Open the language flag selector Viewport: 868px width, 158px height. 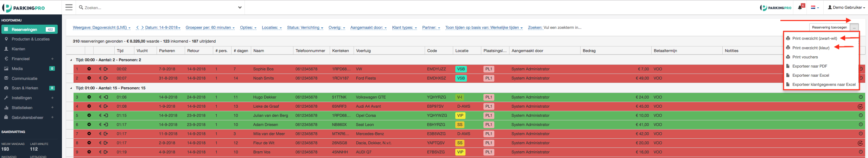pos(815,7)
